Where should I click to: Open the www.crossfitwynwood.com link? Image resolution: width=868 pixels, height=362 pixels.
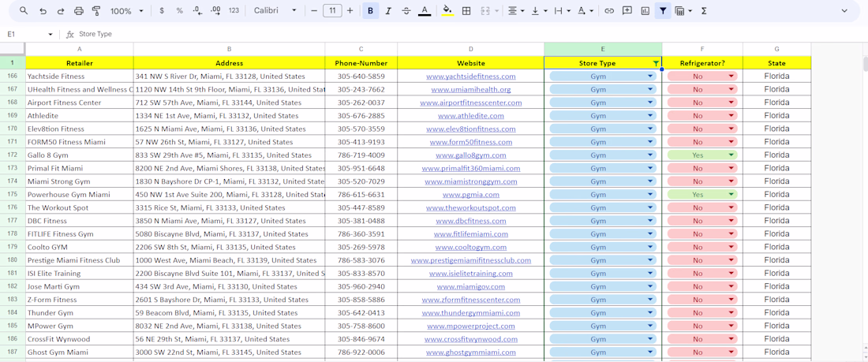(x=470, y=339)
